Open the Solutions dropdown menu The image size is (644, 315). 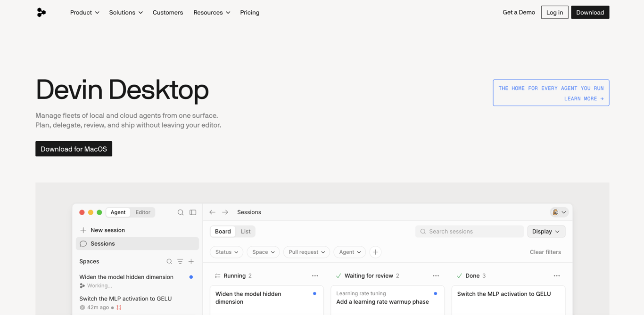tap(126, 13)
